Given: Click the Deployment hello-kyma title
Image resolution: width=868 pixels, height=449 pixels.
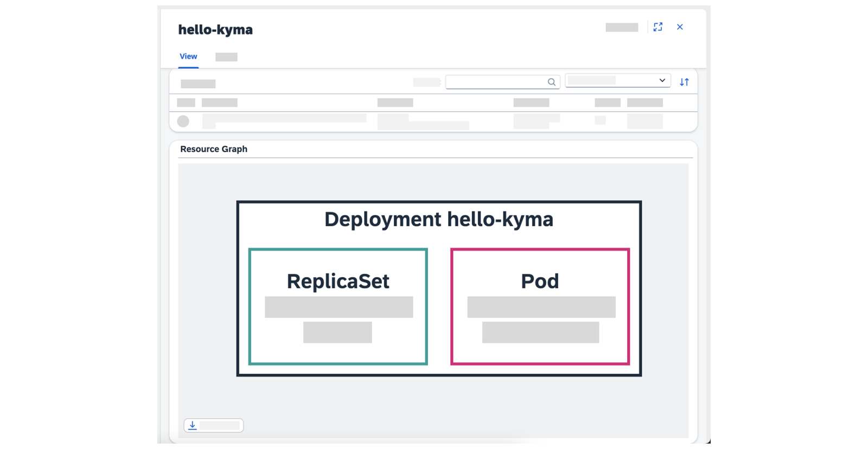Looking at the screenshot, I should [439, 220].
